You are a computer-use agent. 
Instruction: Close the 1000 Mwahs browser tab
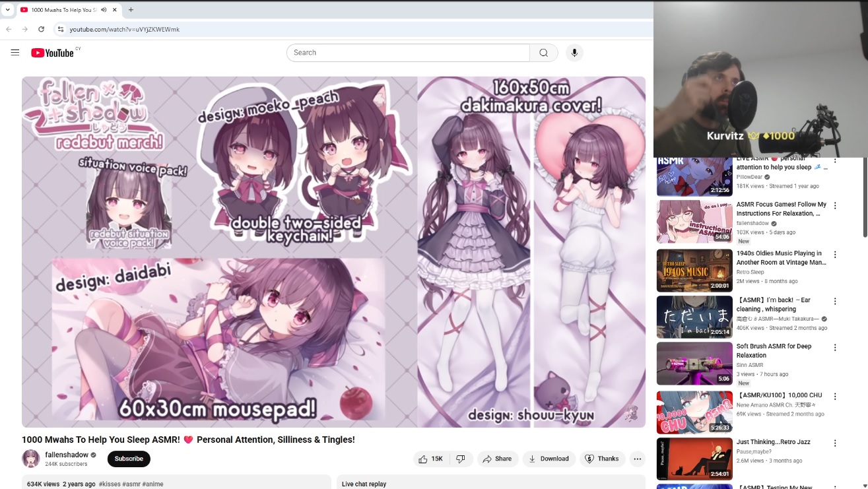click(114, 10)
